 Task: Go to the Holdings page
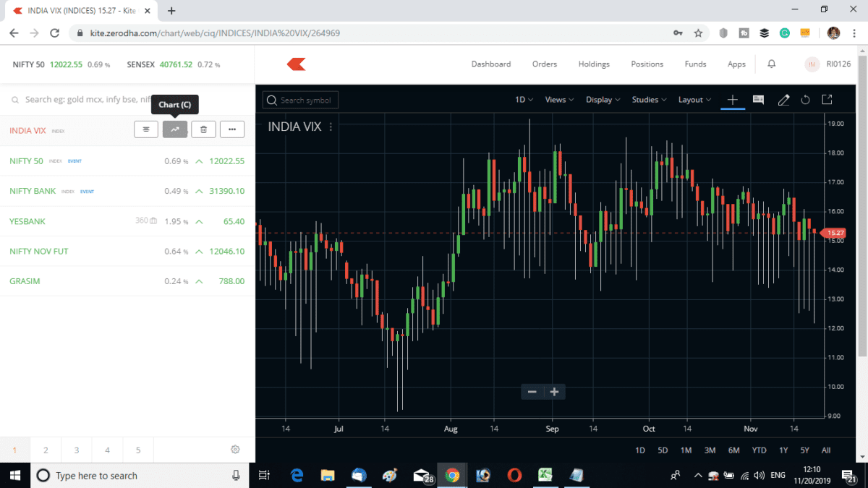(594, 64)
